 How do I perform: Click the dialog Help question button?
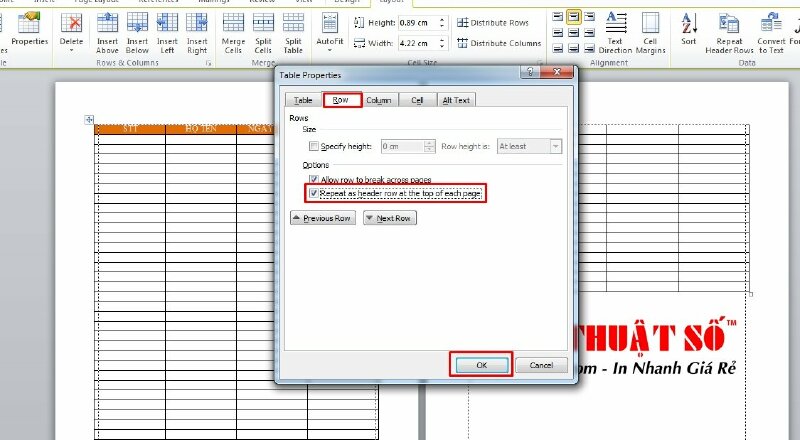(x=530, y=72)
